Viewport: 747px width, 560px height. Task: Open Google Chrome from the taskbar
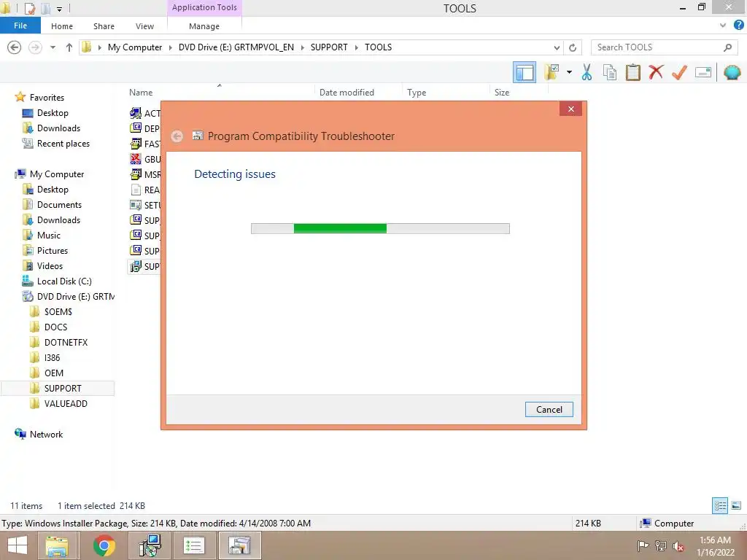coord(104,545)
